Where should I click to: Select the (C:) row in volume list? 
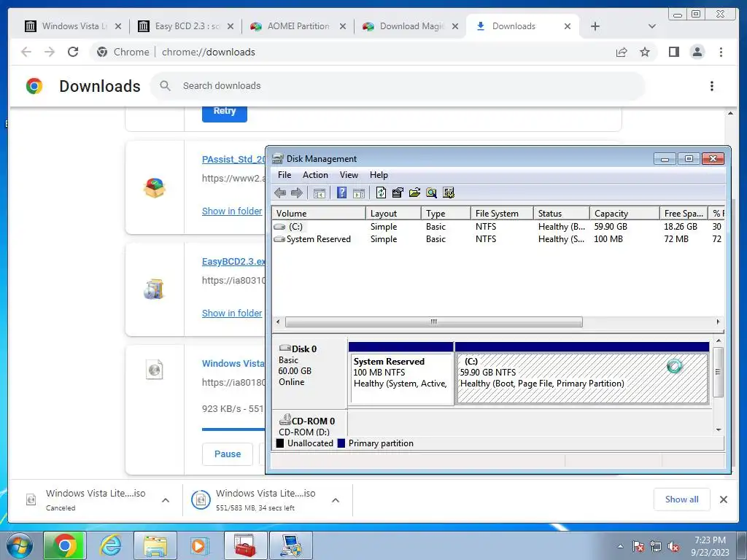coord(498,227)
